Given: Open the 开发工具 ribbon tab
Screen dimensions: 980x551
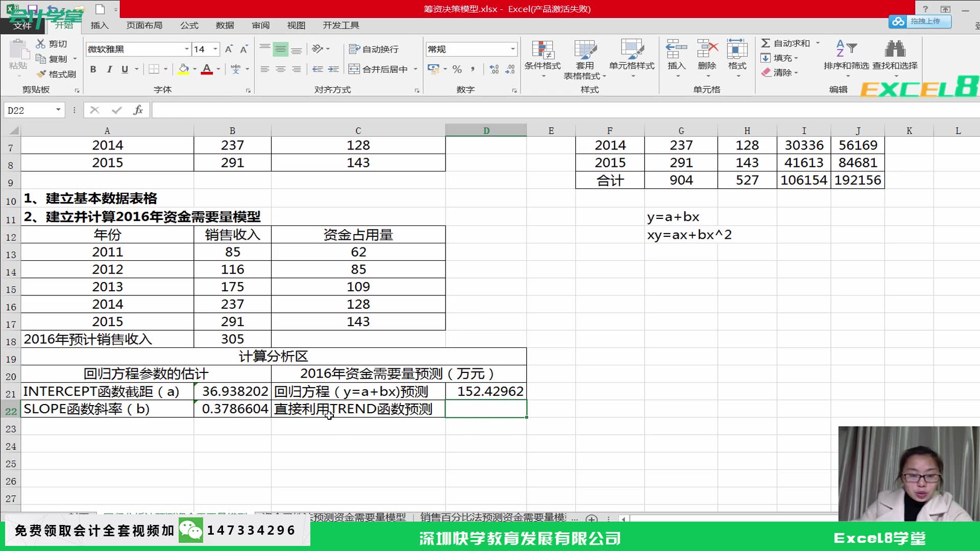Looking at the screenshot, I should pyautogui.click(x=341, y=25).
